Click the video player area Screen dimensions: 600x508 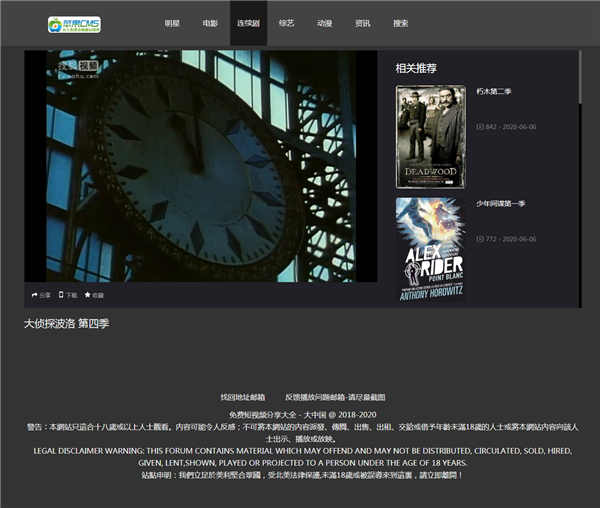201,166
